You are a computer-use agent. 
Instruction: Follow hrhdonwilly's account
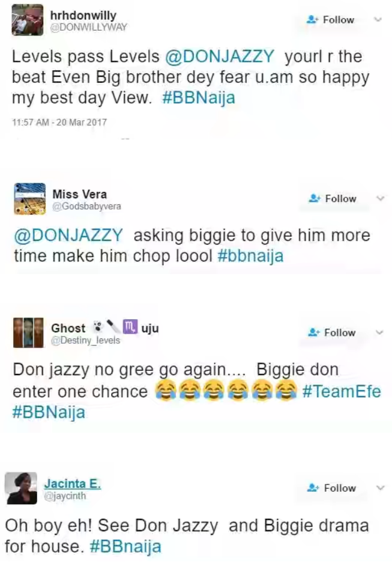pyautogui.click(x=330, y=20)
